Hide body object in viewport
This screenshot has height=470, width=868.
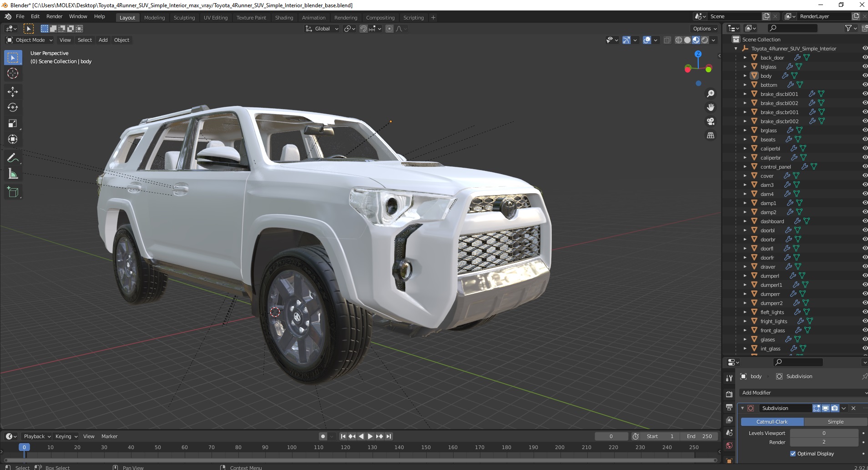[x=864, y=76]
